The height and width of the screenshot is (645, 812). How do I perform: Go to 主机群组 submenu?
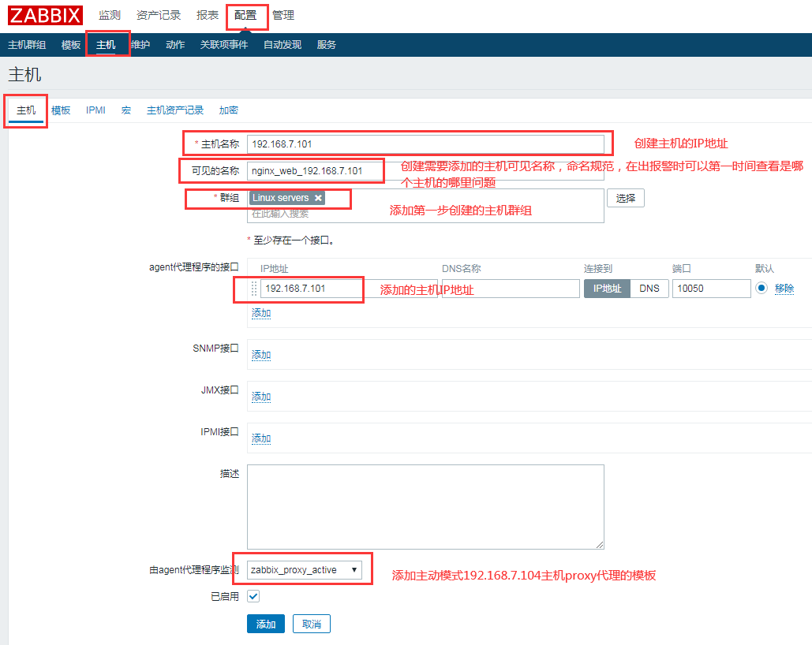[27, 45]
